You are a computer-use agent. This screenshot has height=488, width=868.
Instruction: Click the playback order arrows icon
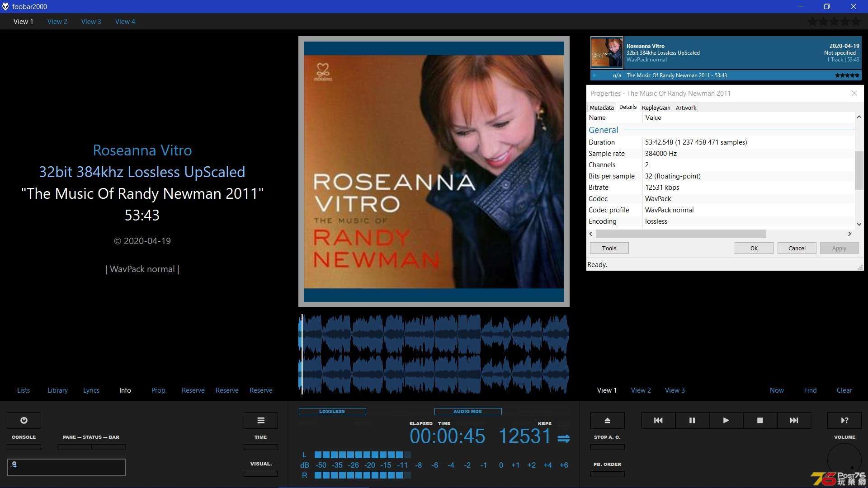pyautogui.click(x=563, y=438)
